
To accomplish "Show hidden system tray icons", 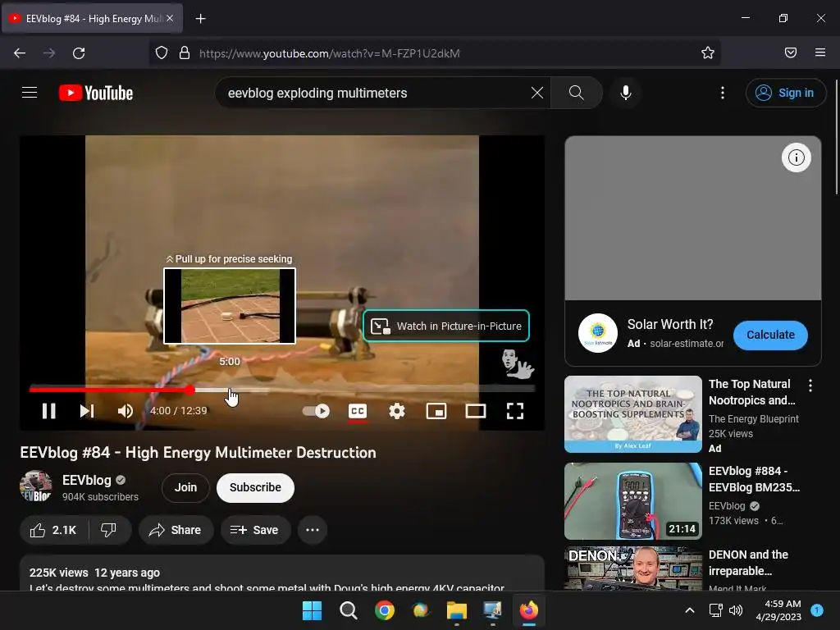I will [x=690, y=610].
